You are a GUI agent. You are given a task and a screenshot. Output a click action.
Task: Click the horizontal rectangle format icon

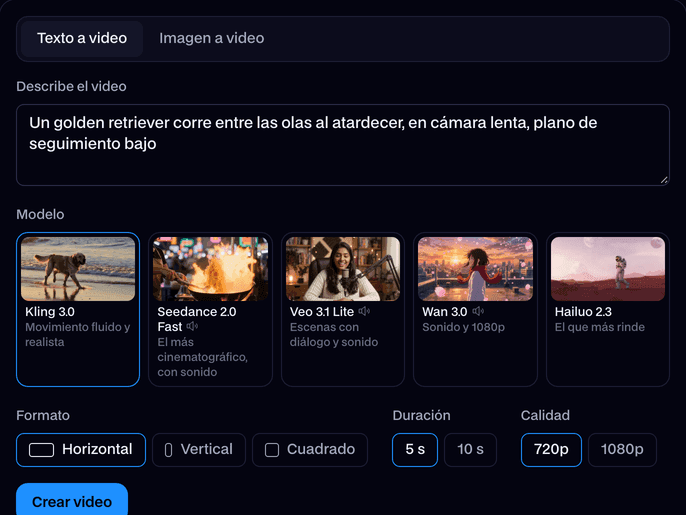tap(42, 450)
